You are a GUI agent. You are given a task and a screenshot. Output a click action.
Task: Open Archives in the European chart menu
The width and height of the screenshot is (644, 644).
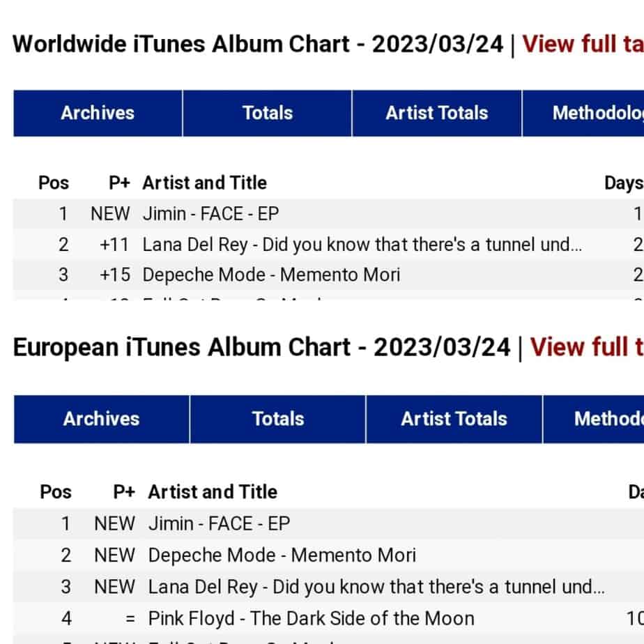click(101, 419)
